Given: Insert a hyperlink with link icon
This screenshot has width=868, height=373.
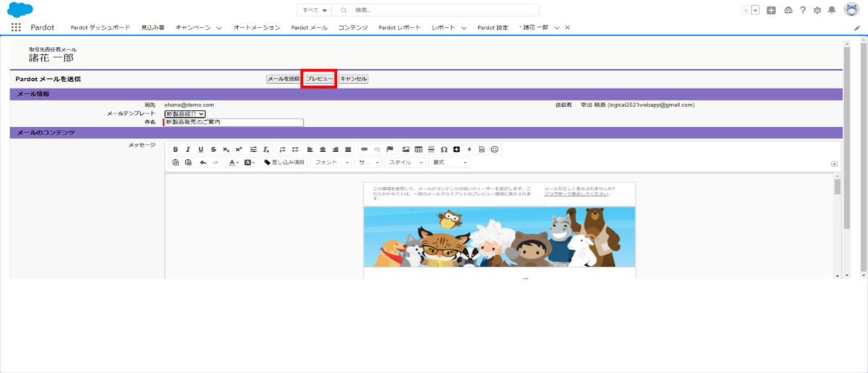Looking at the screenshot, I should pos(364,150).
